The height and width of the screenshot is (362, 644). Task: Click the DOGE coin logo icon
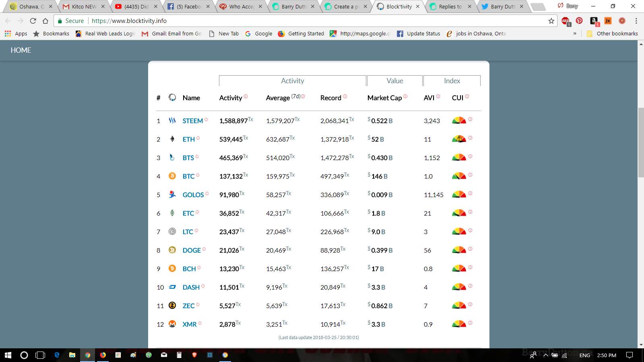point(172,250)
